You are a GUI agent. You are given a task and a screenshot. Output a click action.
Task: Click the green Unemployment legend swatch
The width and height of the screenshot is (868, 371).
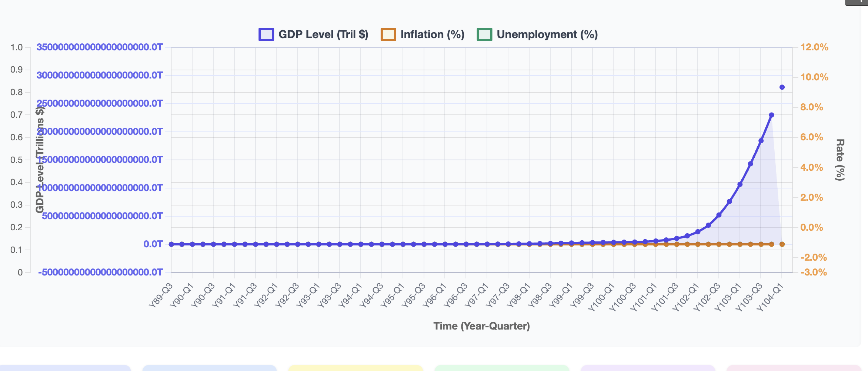point(484,34)
